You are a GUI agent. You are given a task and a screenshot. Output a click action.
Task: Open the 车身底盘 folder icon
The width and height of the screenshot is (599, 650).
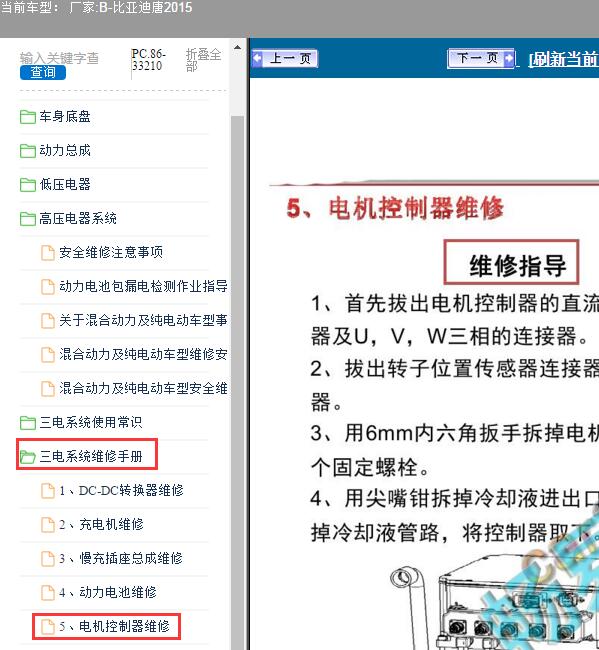(x=28, y=117)
